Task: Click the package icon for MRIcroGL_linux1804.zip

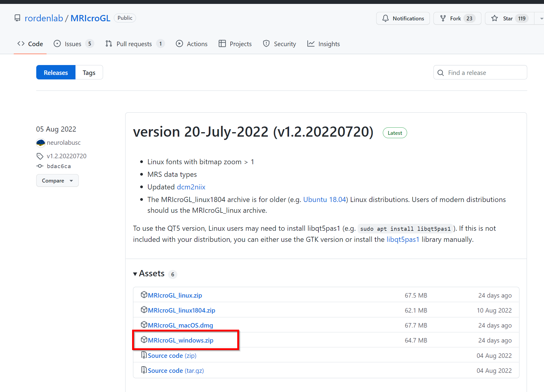Action: 144,310
